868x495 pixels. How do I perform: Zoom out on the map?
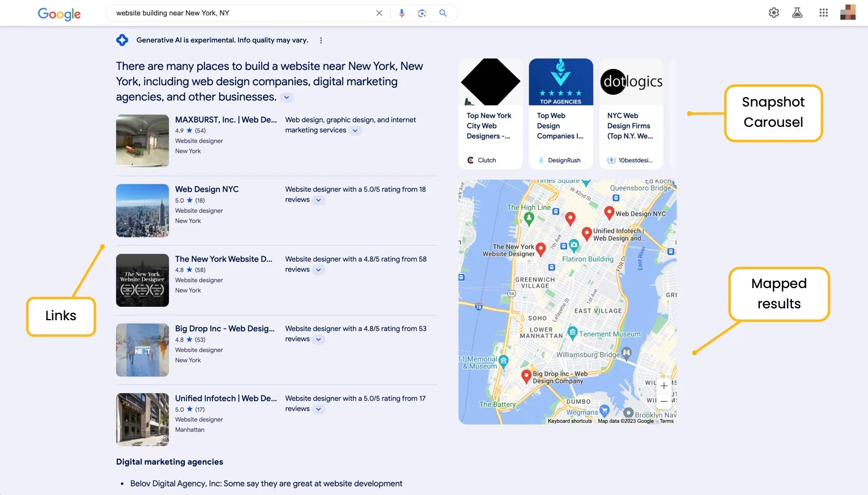pos(664,401)
